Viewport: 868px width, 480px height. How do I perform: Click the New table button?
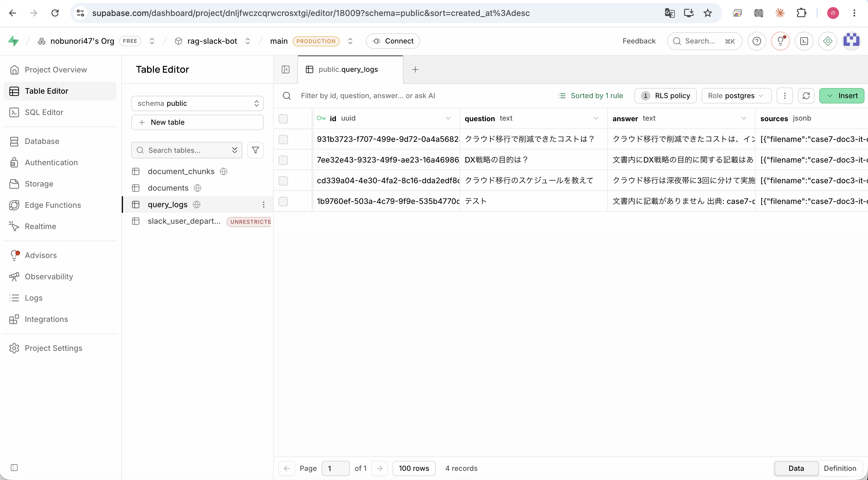[x=197, y=122]
